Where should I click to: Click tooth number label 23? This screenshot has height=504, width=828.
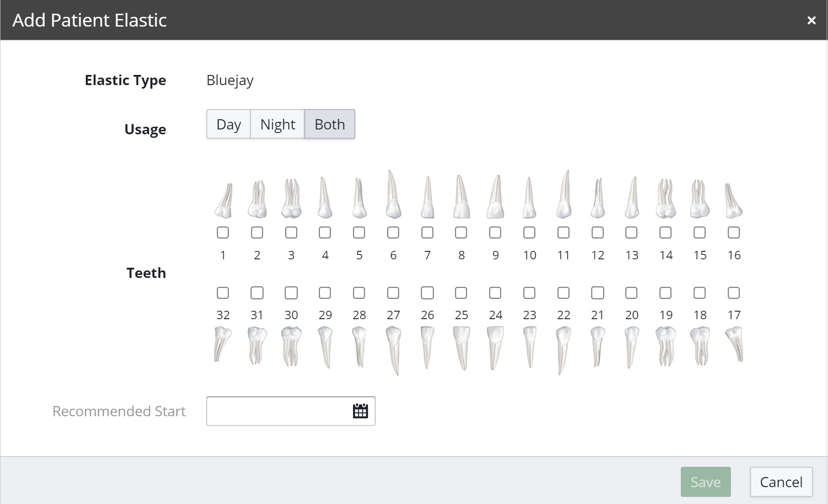530,315
